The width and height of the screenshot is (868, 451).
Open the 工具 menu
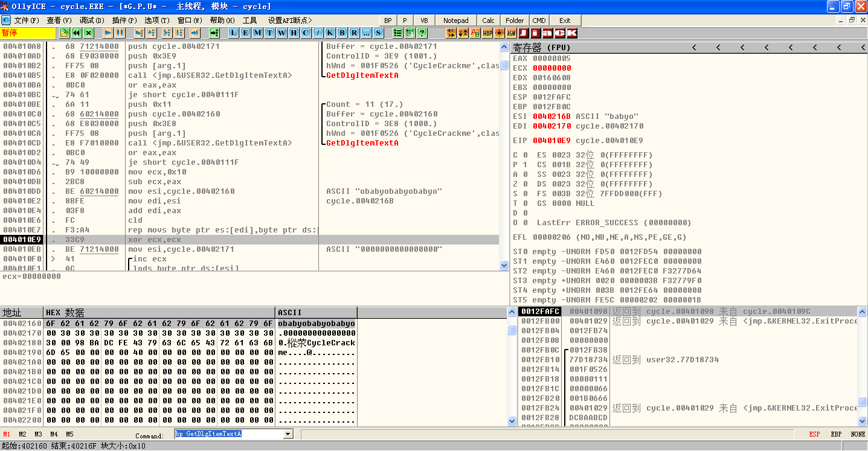[x=250, y=21]
